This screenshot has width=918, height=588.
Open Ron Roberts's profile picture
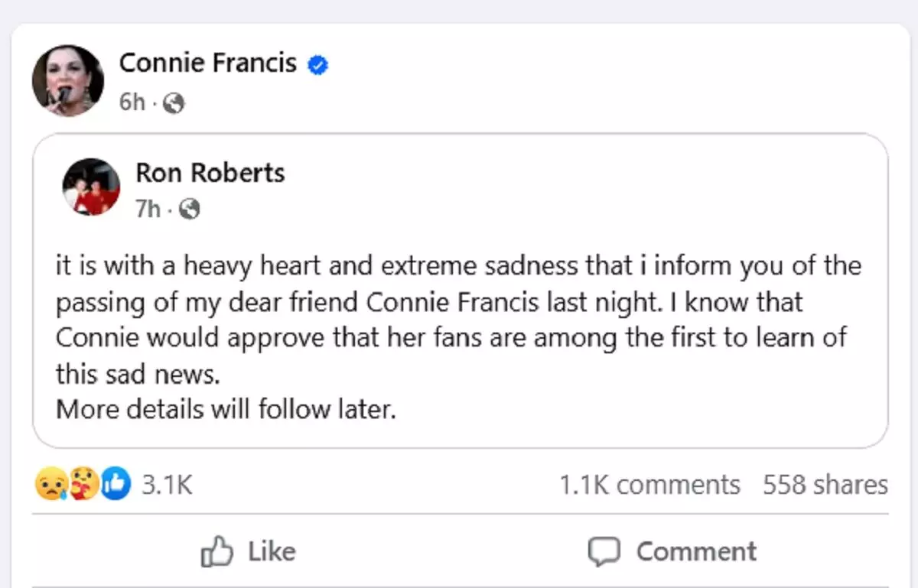coord(92,187)
